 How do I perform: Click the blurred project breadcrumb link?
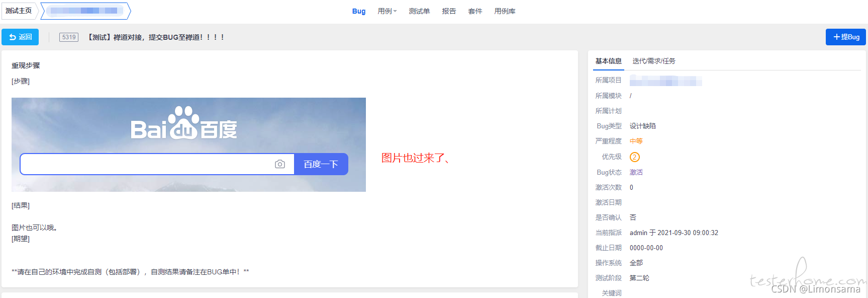(85, 11)
